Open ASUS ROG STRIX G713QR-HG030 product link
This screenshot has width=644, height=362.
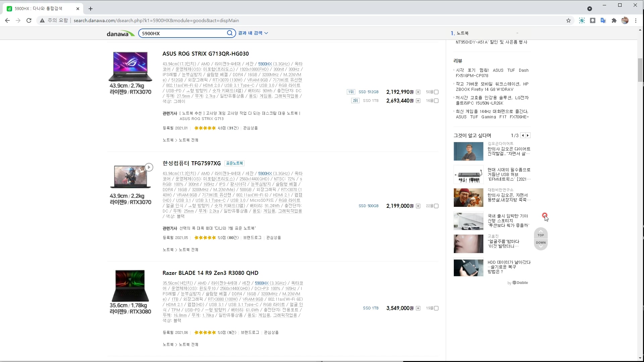[205, 54]
